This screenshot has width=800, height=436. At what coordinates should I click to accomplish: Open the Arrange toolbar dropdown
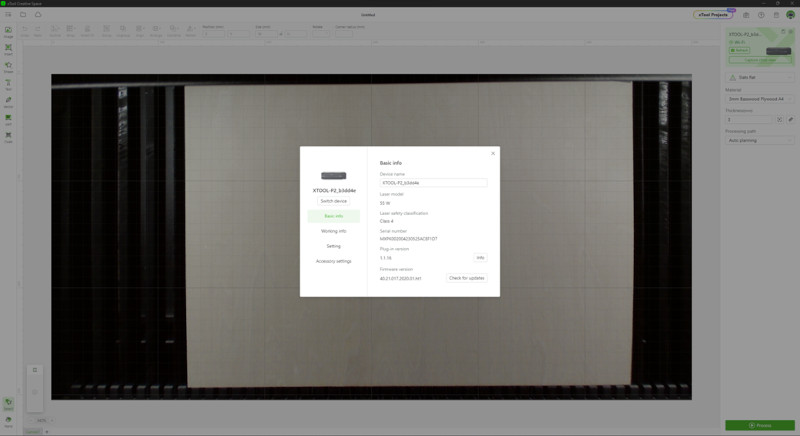click(x=156, y=31)
